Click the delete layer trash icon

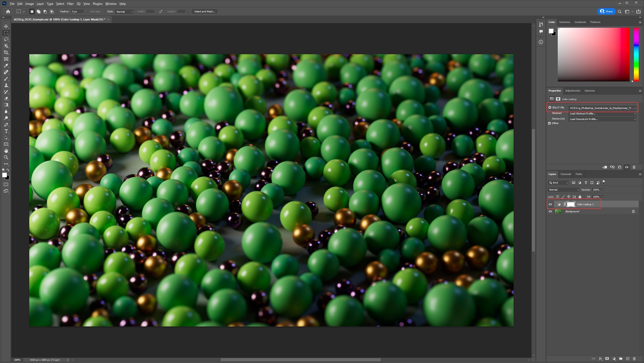(634, 358)
